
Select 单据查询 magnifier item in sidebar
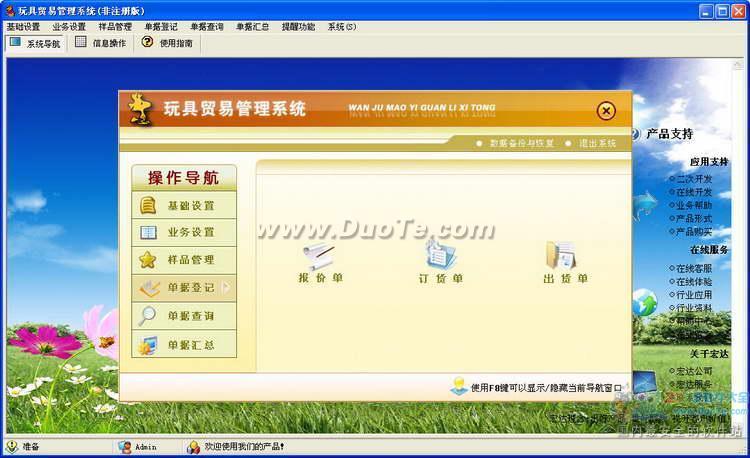point(185,316)
